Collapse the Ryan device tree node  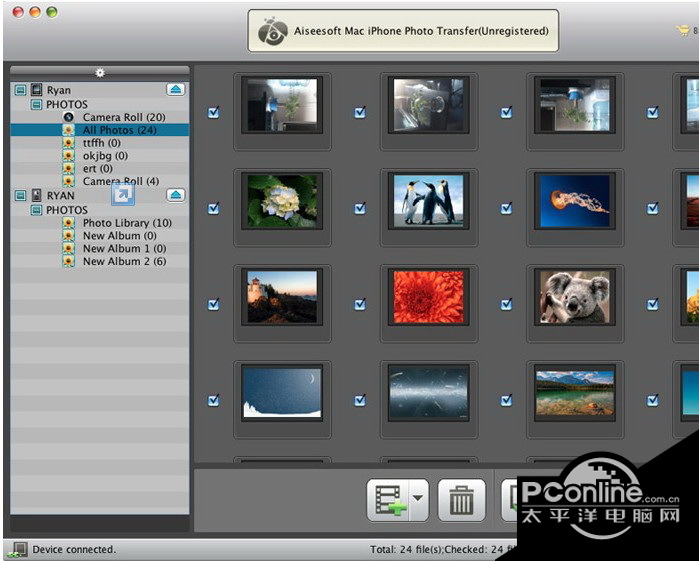tap(21, 90)
